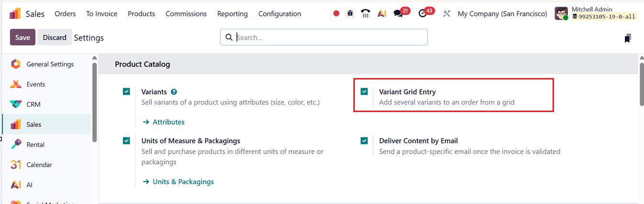Image resolution: width=644 pixels, height=204 pixels.
Task: Click the Sales app logo icon
Action: pos(15,13)
